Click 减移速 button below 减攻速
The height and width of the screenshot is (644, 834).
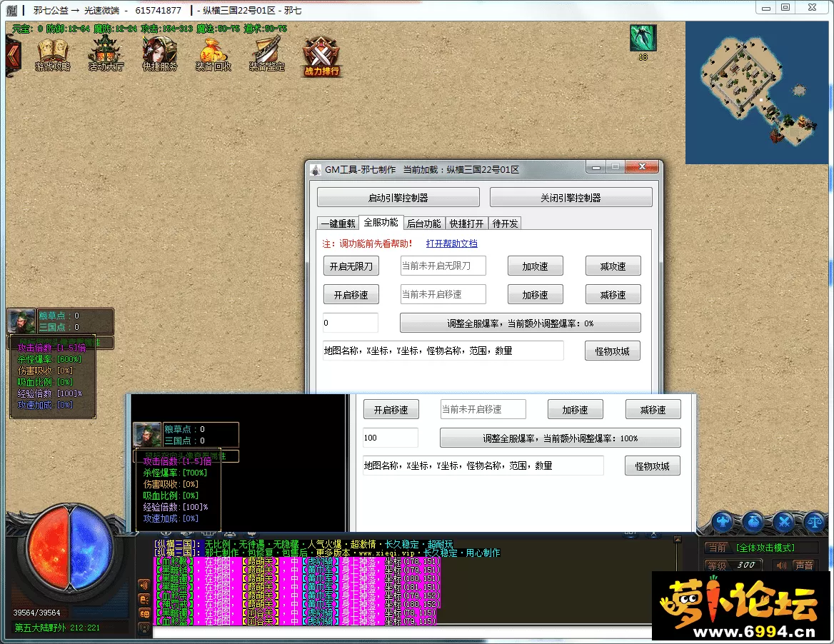pos(613,295)
